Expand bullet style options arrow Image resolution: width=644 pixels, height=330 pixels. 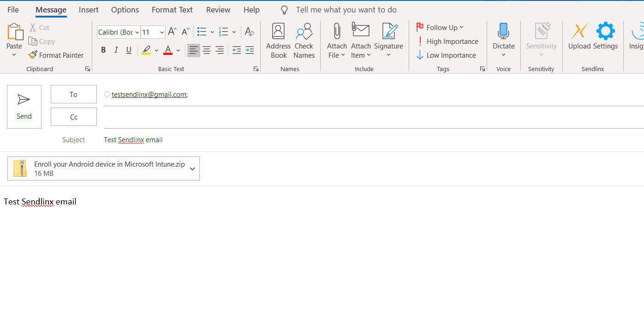tap(212, 32)
